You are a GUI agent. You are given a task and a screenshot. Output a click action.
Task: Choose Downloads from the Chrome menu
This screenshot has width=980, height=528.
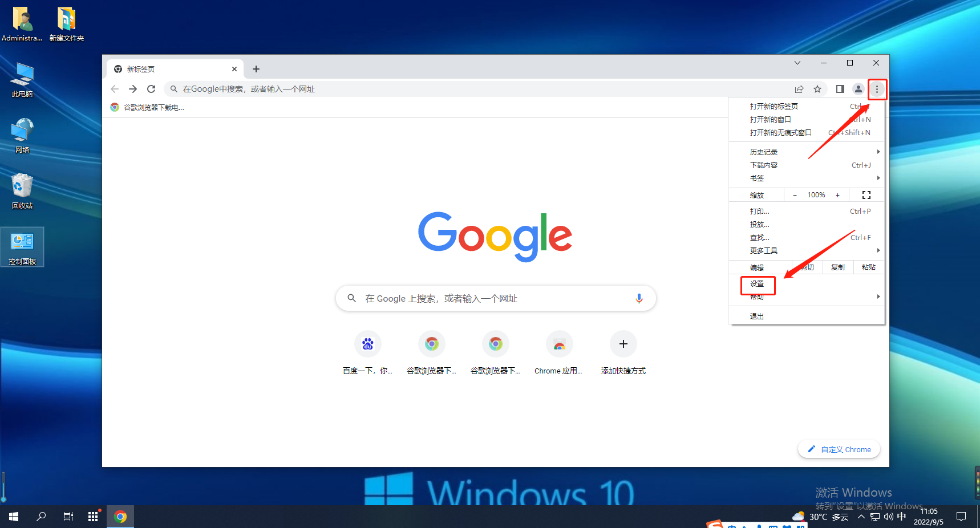tap(764, 165)
